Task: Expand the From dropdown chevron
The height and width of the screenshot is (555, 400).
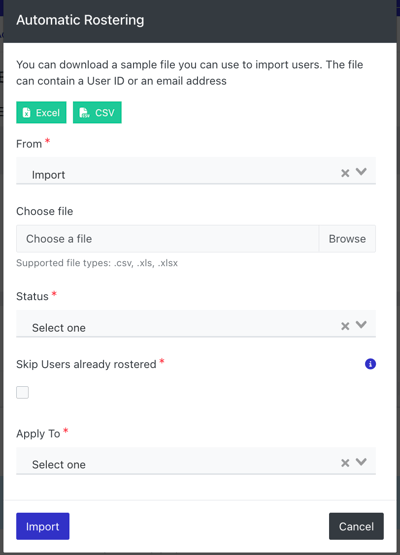Action: coord(361,172)
